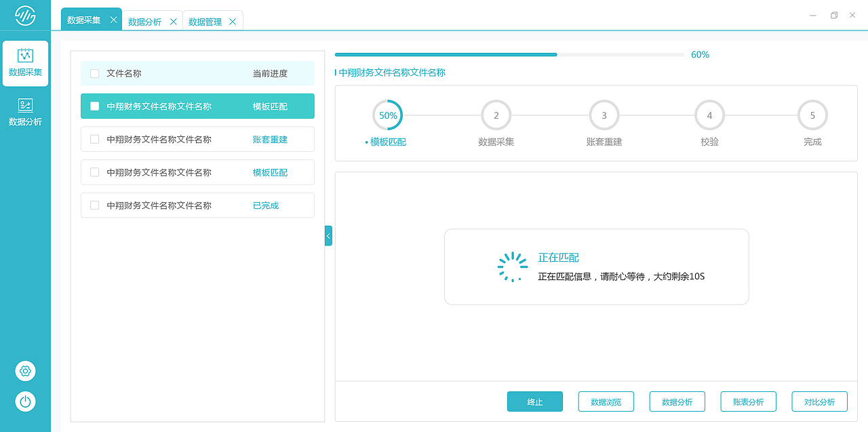The height and width of the screenshot is (432, 868).
Task: Click the 账表分析 button
Action: point(748,401)
